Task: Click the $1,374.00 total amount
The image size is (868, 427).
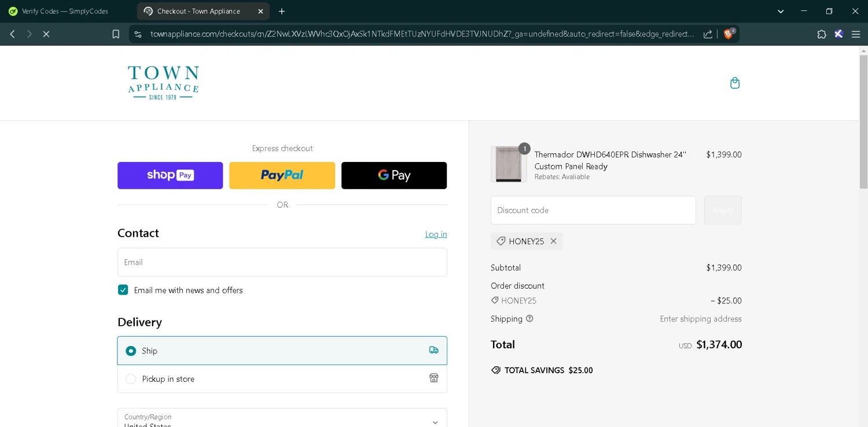Action: tap(719, 345)
